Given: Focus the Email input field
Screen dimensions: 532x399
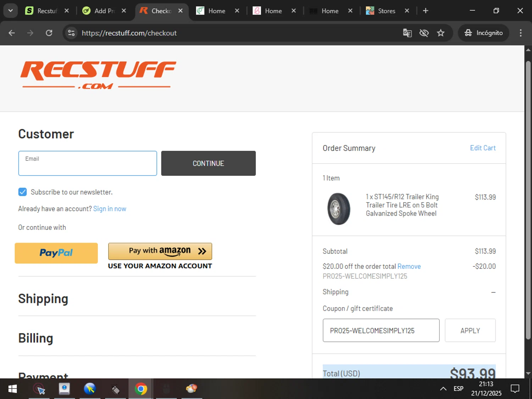Looking at the screenshot, I should coord(88,163).
